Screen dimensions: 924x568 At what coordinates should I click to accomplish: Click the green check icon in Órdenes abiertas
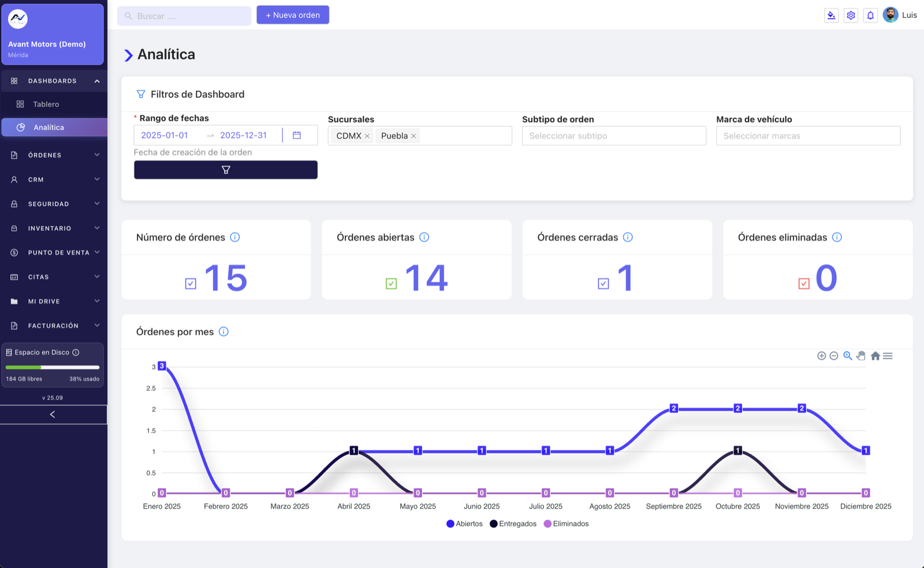[x=392, y=283]
